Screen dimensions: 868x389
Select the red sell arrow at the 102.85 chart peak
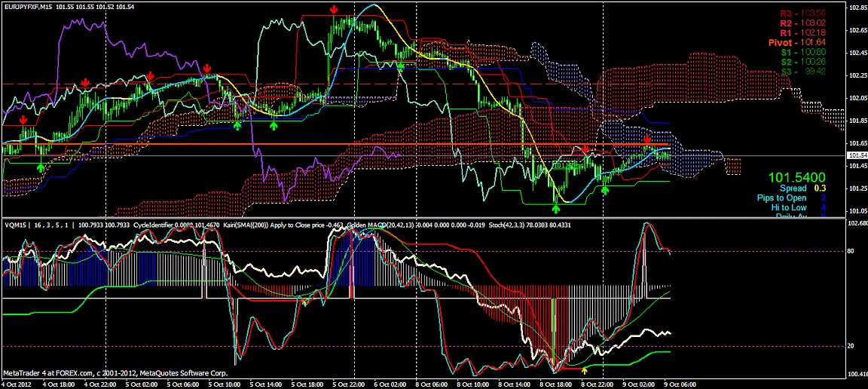point(334,9)
